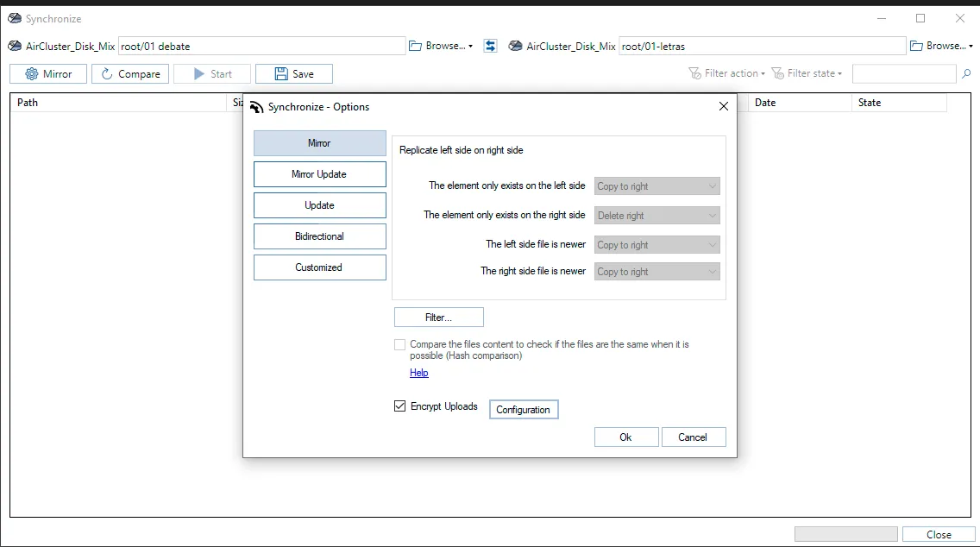
Task: Open the left Browse dropdown
Action: pyautogui.click(x=441, y=46)
